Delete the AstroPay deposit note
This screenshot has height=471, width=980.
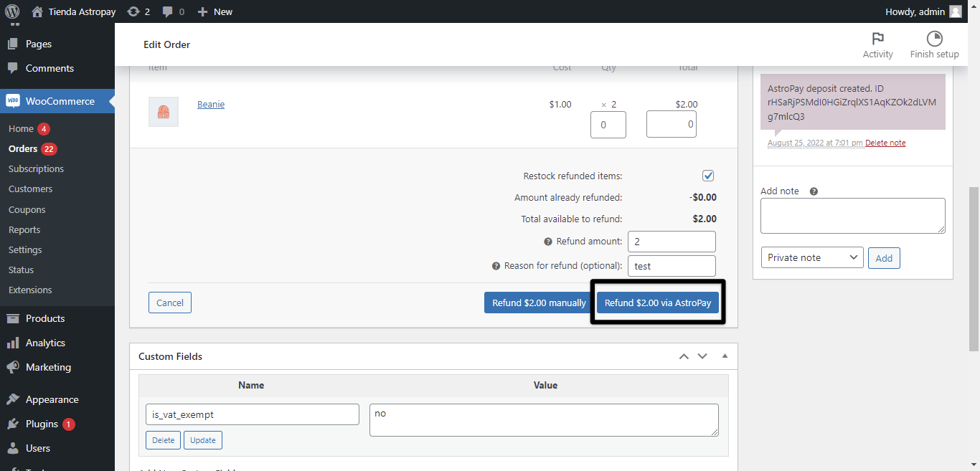click(x=885, y=143)
